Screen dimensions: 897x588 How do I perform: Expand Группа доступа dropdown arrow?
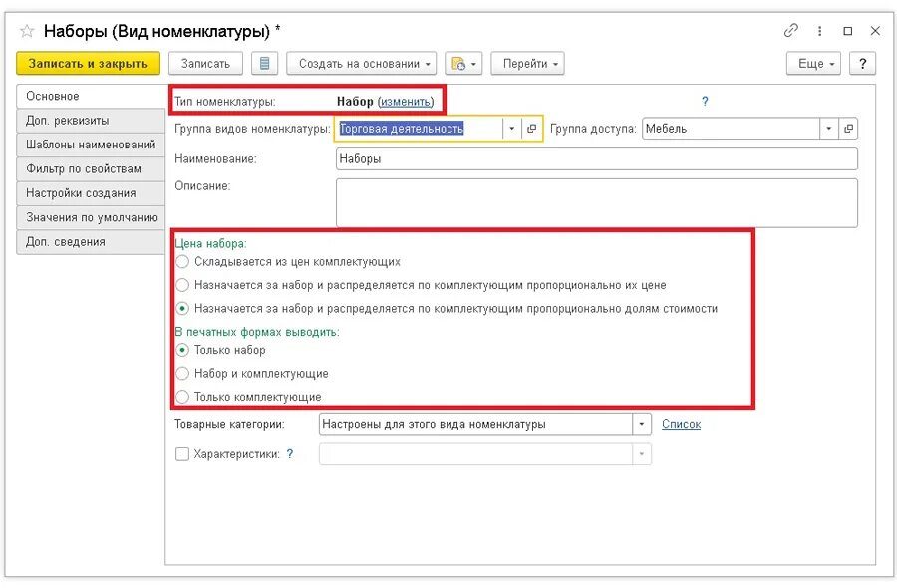click(829, 129)
